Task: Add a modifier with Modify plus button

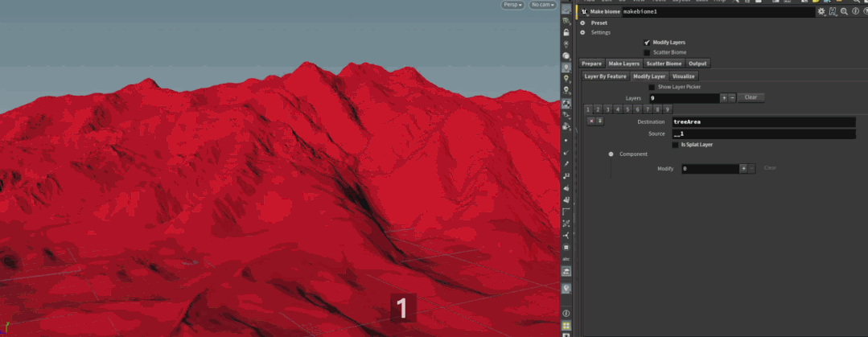Action: click(x=743, y=168)
